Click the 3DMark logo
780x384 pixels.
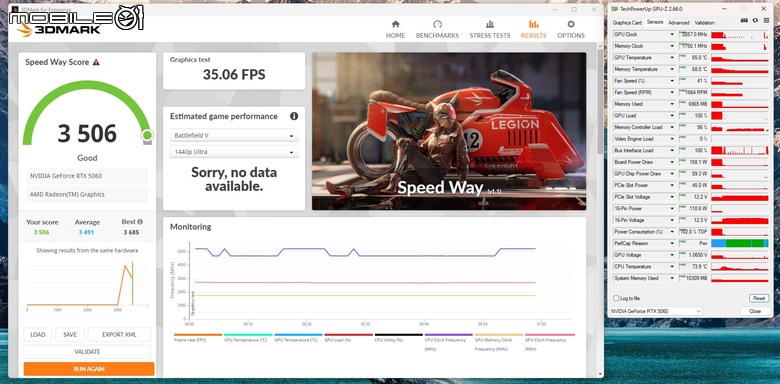(x=59, y=29)
